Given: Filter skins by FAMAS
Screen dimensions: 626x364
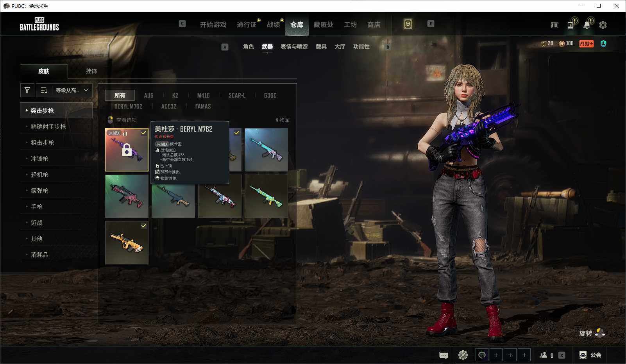Looking at the screenshot, I should click(203, 106).
